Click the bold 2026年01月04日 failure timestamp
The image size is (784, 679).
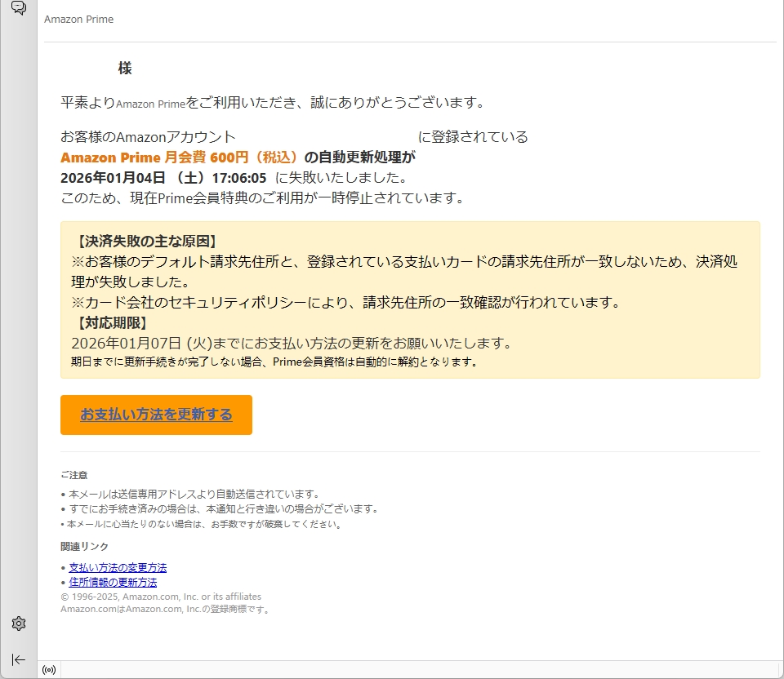tap(163, 177)
